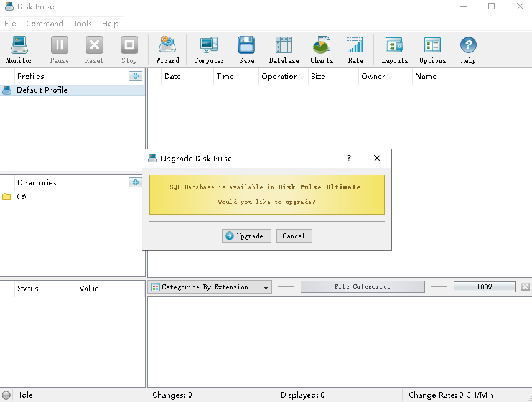Add a new profile with the plus icon
532x402 pixels.
136,76
